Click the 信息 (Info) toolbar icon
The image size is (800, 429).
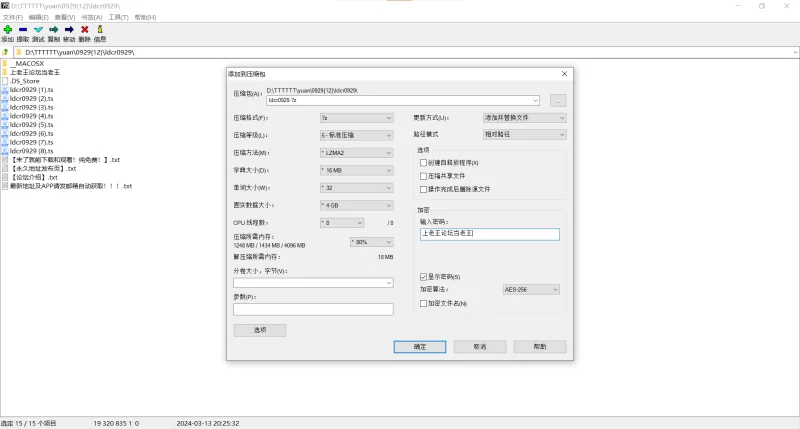click(x=100, y=30)
